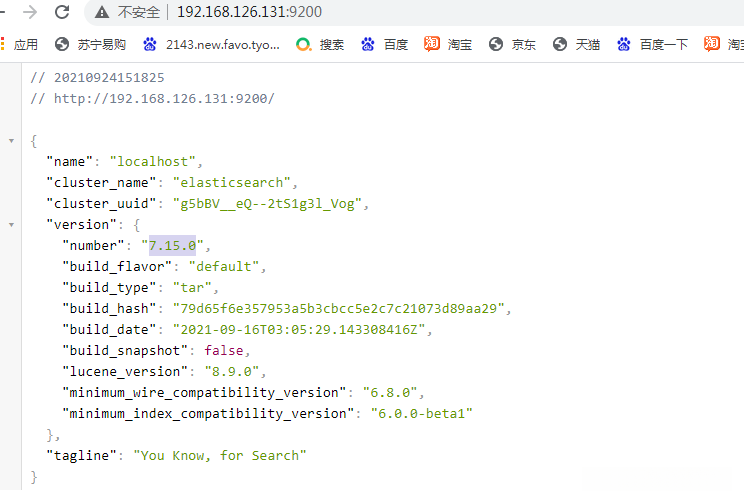
Task: Click the globe icon beside 京东
Action: pyautogui.click(x=496, y=45)
